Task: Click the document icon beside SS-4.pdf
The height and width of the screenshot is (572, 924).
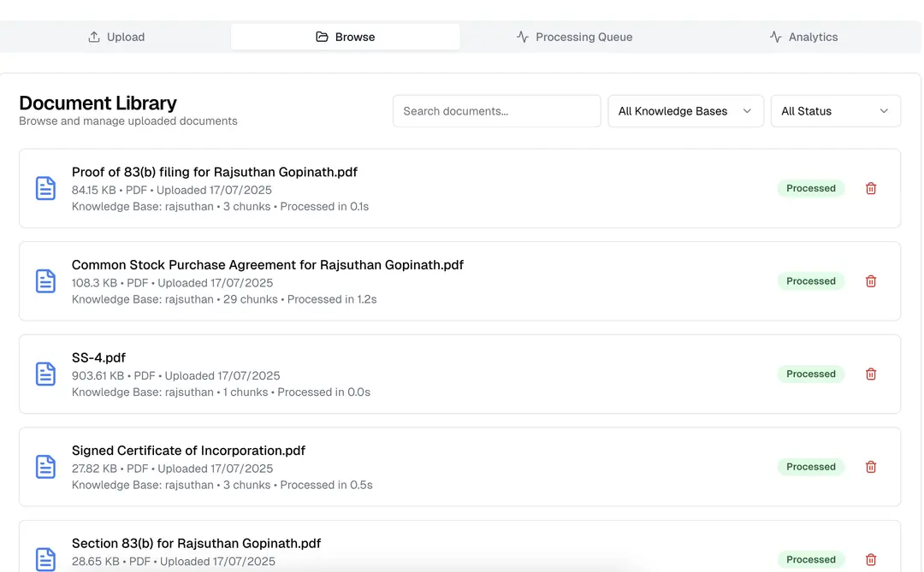Action: 45,374
